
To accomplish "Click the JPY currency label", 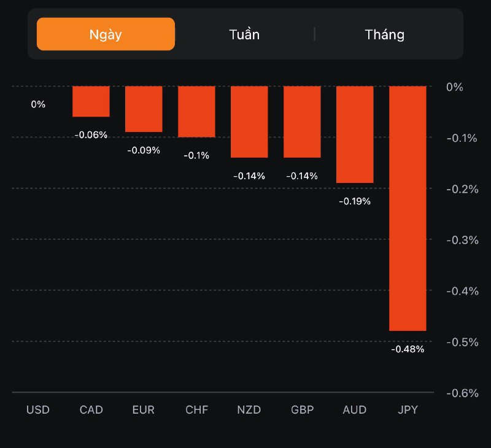I will pyautogui.click(x=408, y=410).
